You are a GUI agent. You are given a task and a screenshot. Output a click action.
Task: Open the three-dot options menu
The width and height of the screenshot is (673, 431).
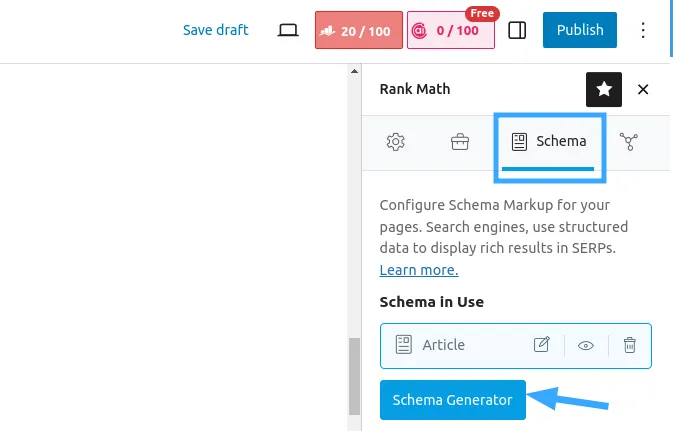point(643,30)
